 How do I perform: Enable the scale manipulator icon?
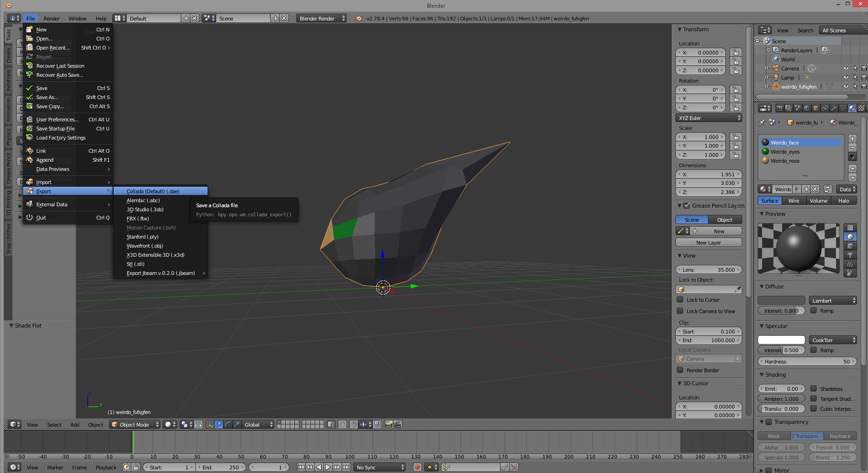point(237,424)
